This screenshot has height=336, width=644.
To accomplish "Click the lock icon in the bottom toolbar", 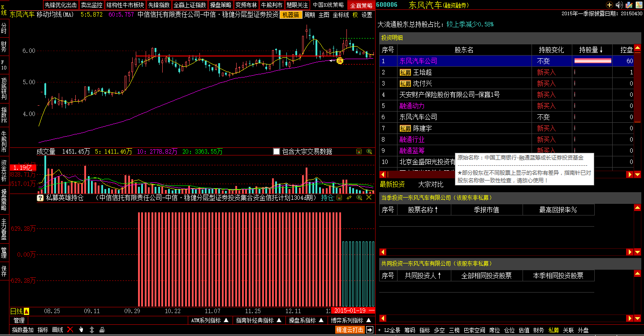I will 102,330.
